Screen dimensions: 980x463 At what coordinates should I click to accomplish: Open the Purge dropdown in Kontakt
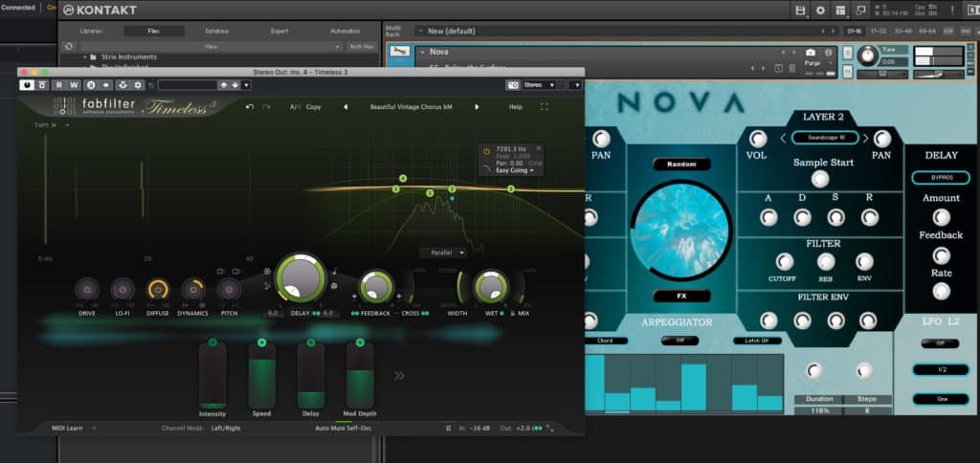816,63
